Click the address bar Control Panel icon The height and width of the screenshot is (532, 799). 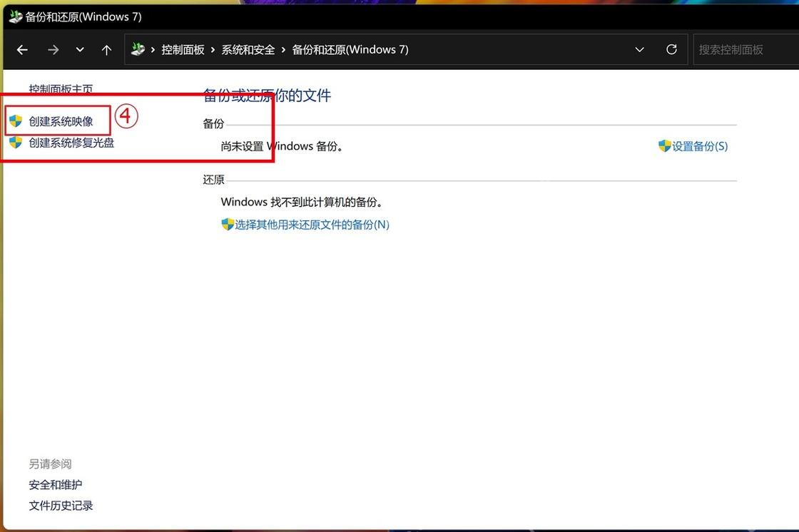pyautogui.click(x=138, y=49)
